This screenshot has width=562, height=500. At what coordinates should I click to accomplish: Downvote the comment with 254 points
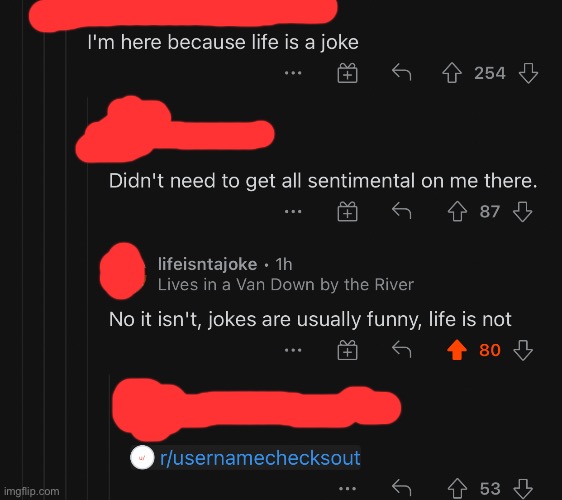[x=528, y=73]
